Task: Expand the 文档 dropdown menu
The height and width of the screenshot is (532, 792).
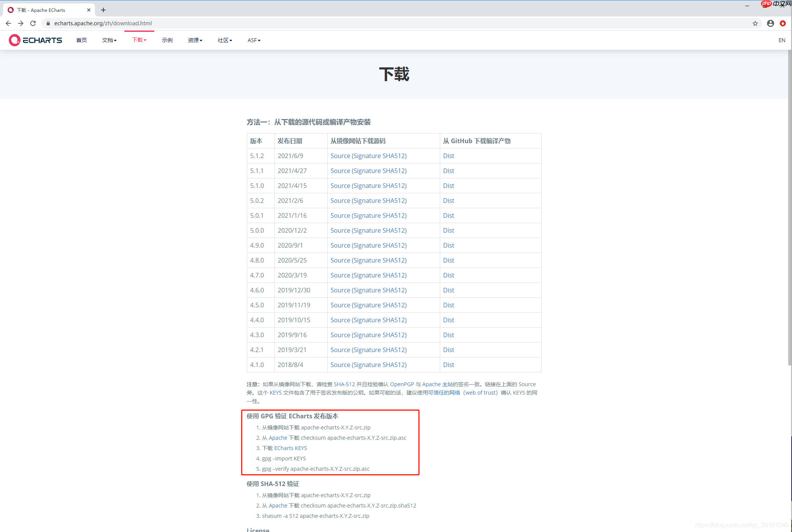Action: pyautogui.click(x=109, y=40)
